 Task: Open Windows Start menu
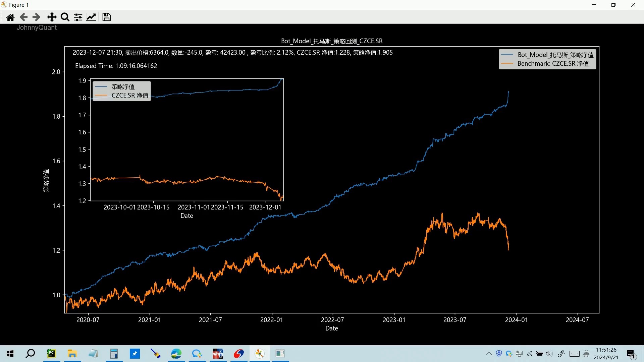[x=10, y=354]
